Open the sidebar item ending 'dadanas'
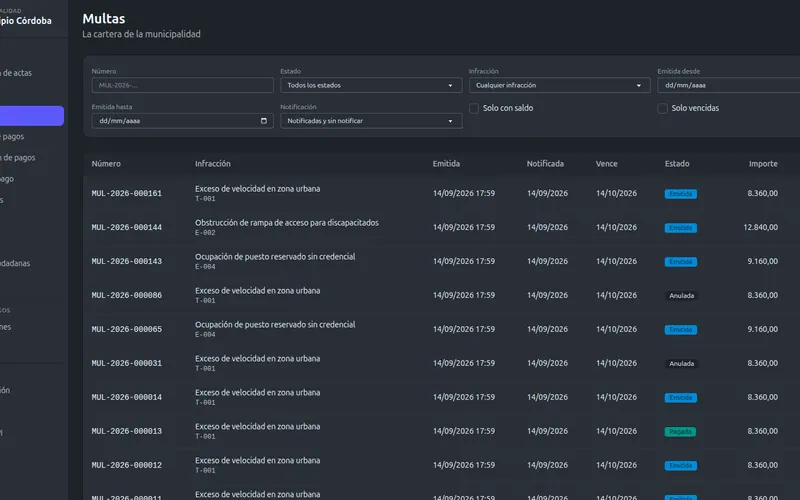This screenshot has height=500, width=800. coord(15,263)
